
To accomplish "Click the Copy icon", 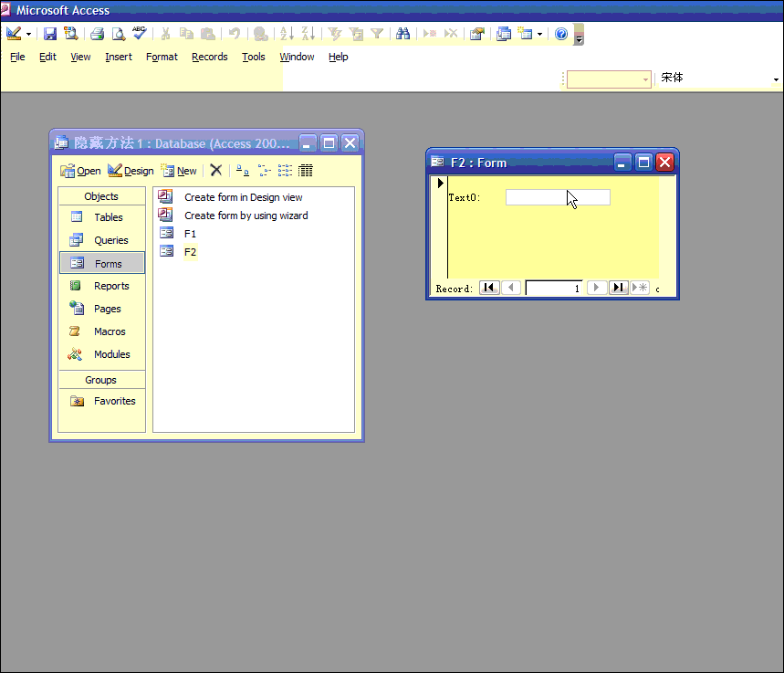I will (x=186, y=34).
